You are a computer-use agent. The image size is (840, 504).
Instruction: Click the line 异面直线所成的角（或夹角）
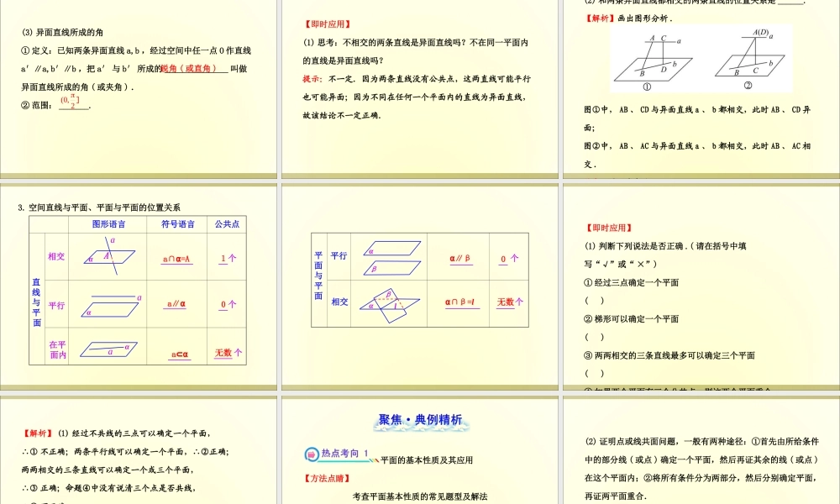coord(77,87)
